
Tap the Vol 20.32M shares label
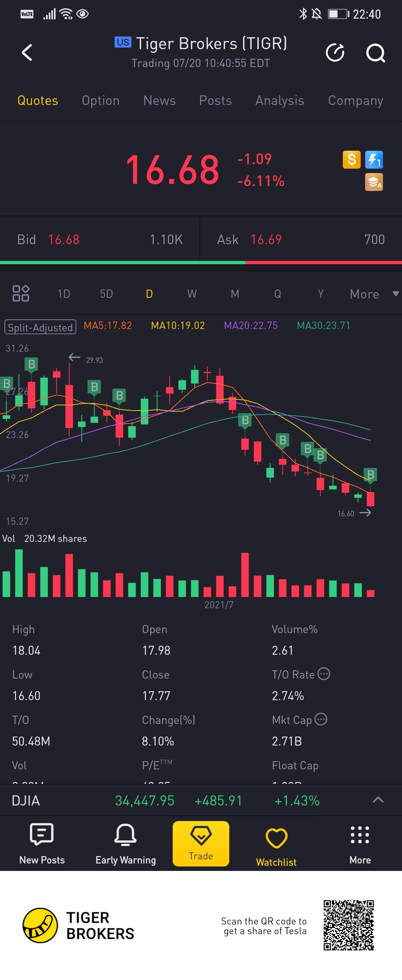(x=45, y=539)
